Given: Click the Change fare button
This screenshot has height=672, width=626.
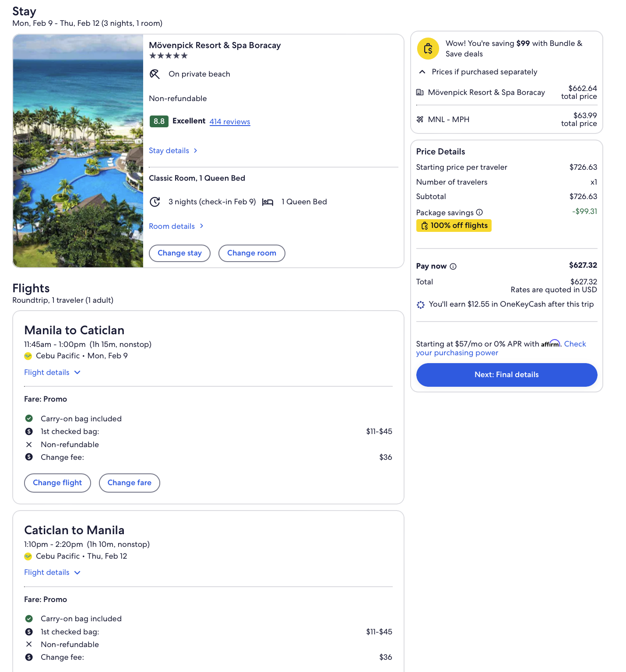Looking at the screenshot, I should (x=130, y=483).
